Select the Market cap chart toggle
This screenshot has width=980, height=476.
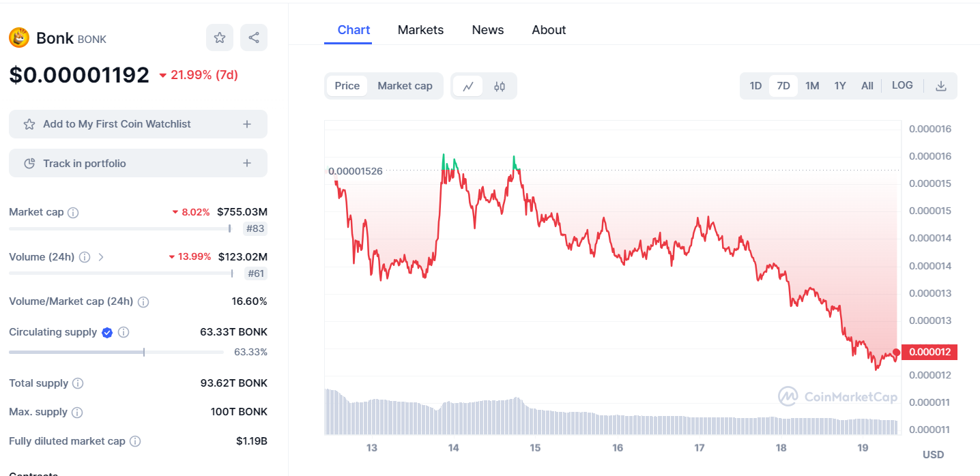pyautogui.click(x=405, y=86)
